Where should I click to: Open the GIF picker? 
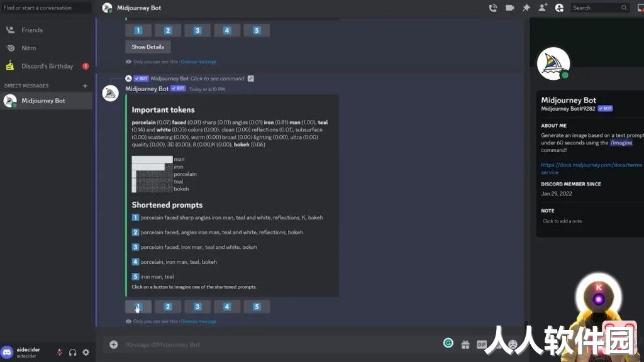point(481,344)
